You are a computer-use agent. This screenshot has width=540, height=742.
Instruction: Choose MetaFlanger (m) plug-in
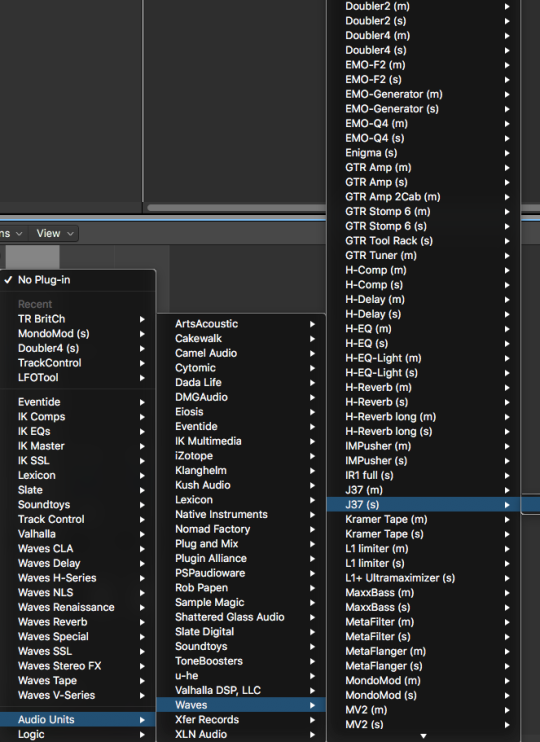coord(424,651)
